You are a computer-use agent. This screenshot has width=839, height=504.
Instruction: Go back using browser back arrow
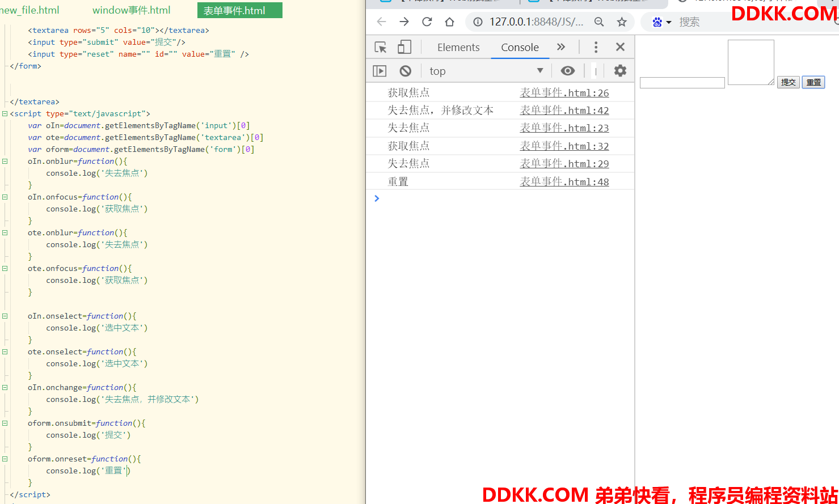(x=381, y=22)
